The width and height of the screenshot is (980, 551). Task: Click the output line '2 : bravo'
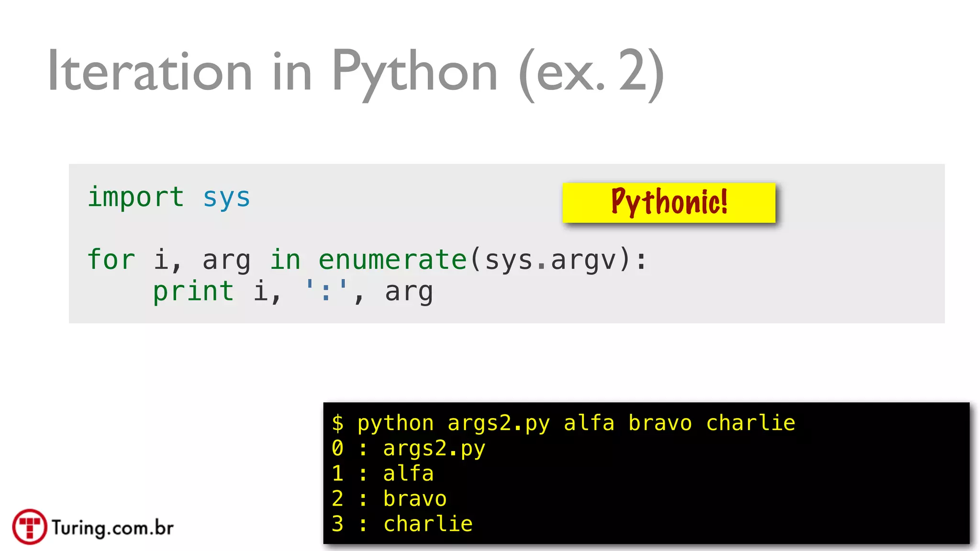(389, 499)
